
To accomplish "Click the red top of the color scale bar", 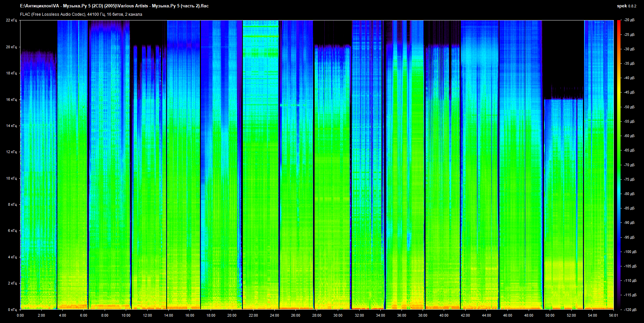I will 619,22.
